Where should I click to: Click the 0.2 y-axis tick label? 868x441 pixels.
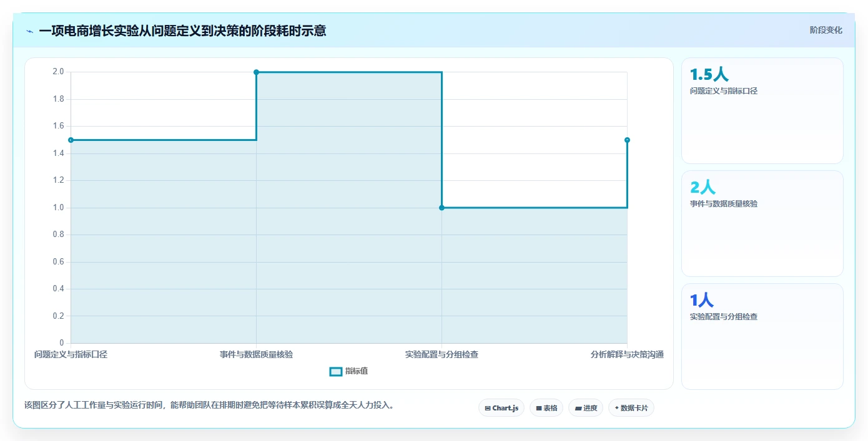(x=58, y=316)
